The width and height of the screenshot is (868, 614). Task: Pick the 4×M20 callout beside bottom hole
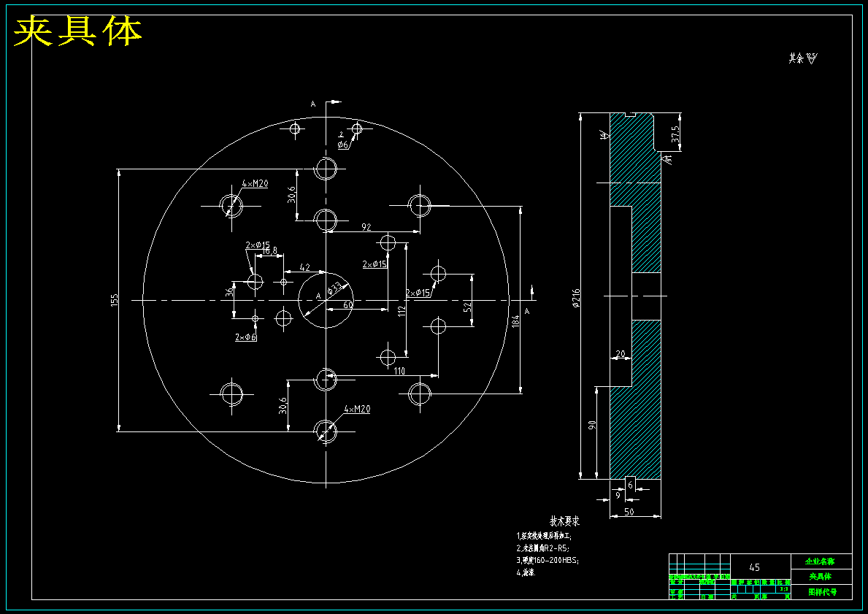(x=357, y=409)
